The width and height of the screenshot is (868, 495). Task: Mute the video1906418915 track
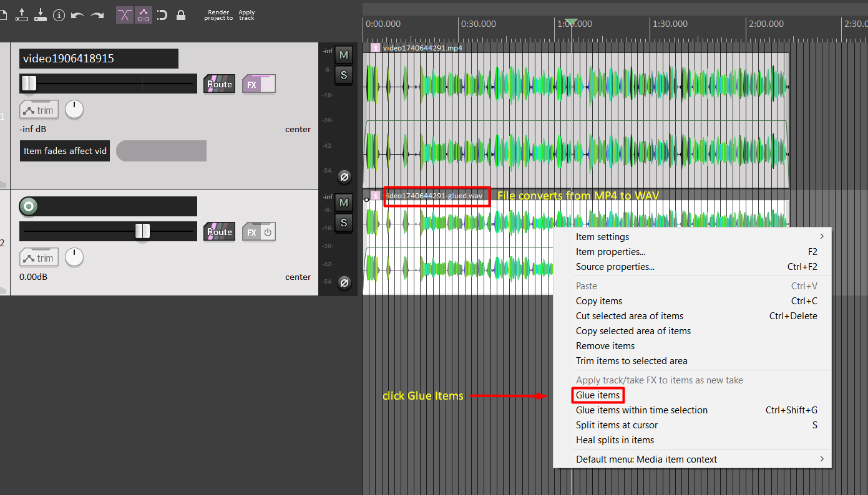click(x=343, y=55)
